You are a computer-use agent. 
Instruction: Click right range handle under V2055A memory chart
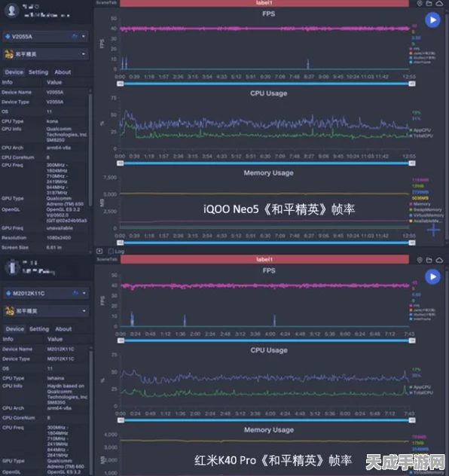pos(412,243)
